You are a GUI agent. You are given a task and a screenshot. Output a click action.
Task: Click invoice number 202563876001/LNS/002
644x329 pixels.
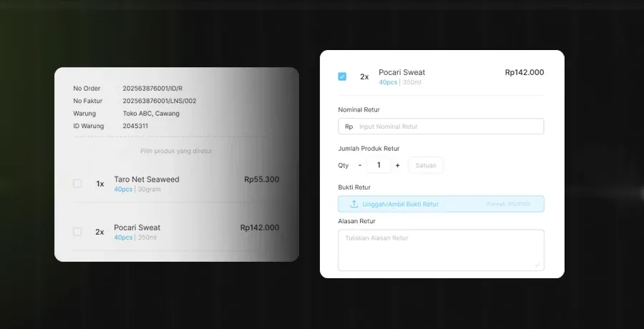click(160, 101)
